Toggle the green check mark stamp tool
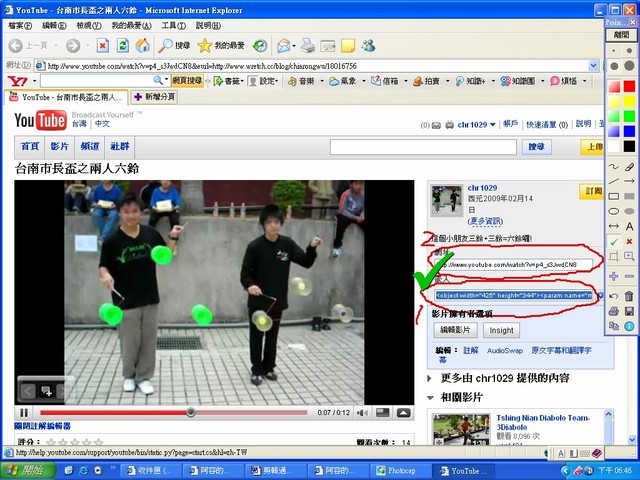The height and width of the screenshot is (480, 640). pos(614,241)
